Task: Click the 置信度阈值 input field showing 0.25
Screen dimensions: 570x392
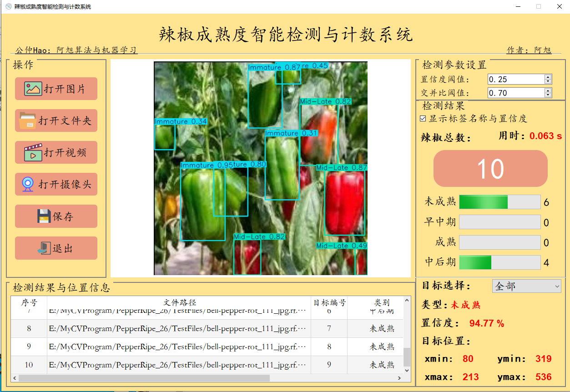Action: (515, 79)
